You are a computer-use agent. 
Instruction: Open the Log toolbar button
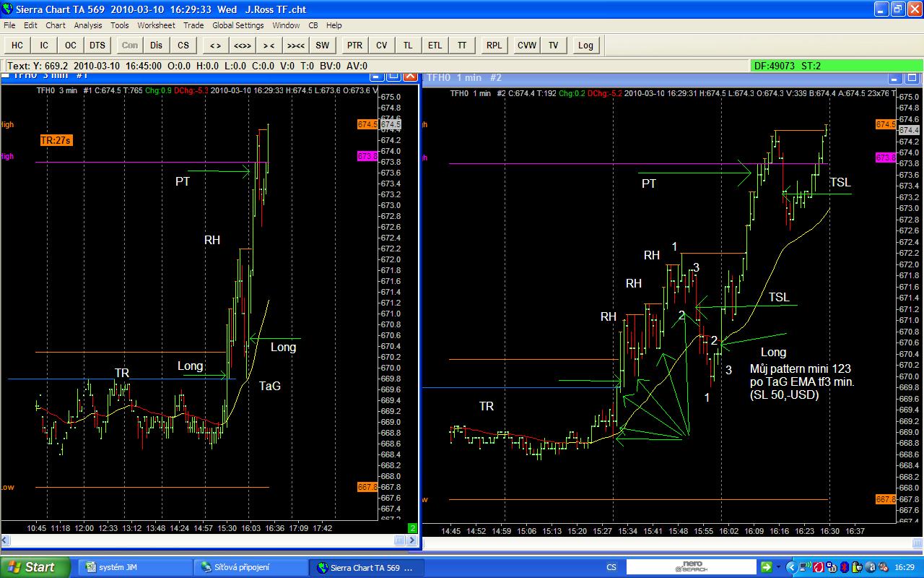tap(585, 45)
